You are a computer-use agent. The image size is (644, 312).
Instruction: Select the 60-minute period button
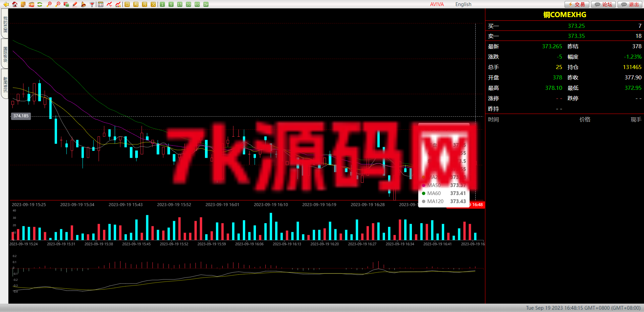(197, 4)
